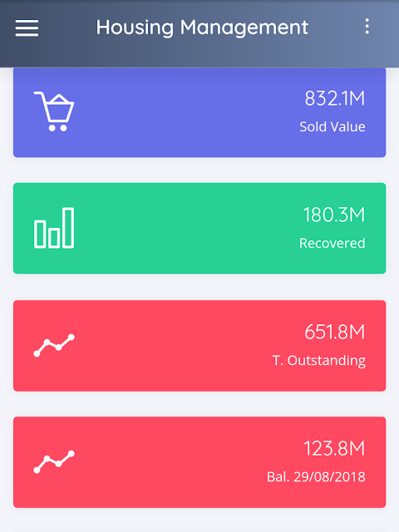Tap the bar chart icon on Recovered card

click(x=54, y=228)
